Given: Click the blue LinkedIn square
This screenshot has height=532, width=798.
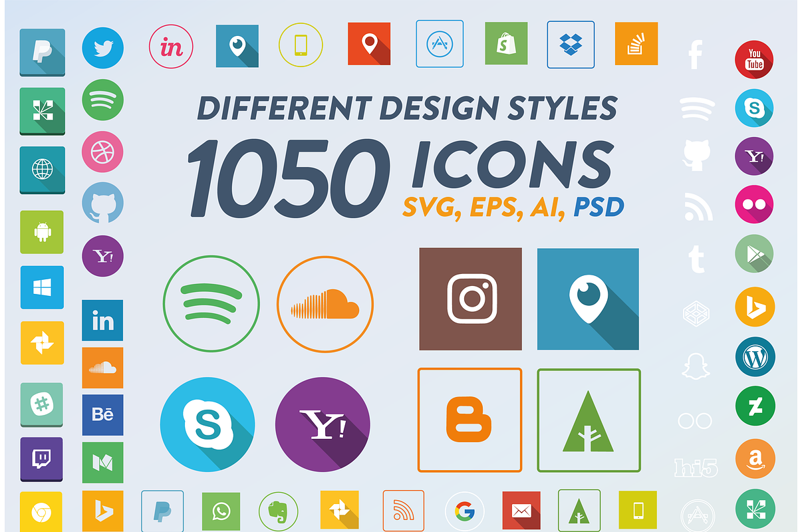Looking at the screenshot, I should 102,321.
